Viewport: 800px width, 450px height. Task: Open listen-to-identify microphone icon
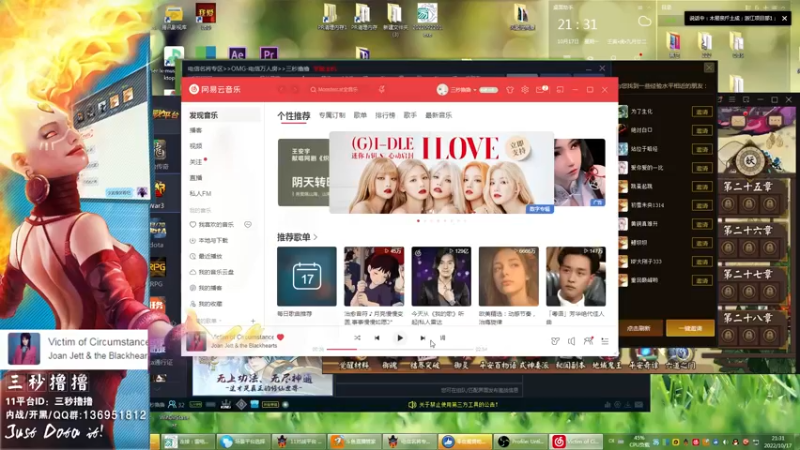coord(382,89)
